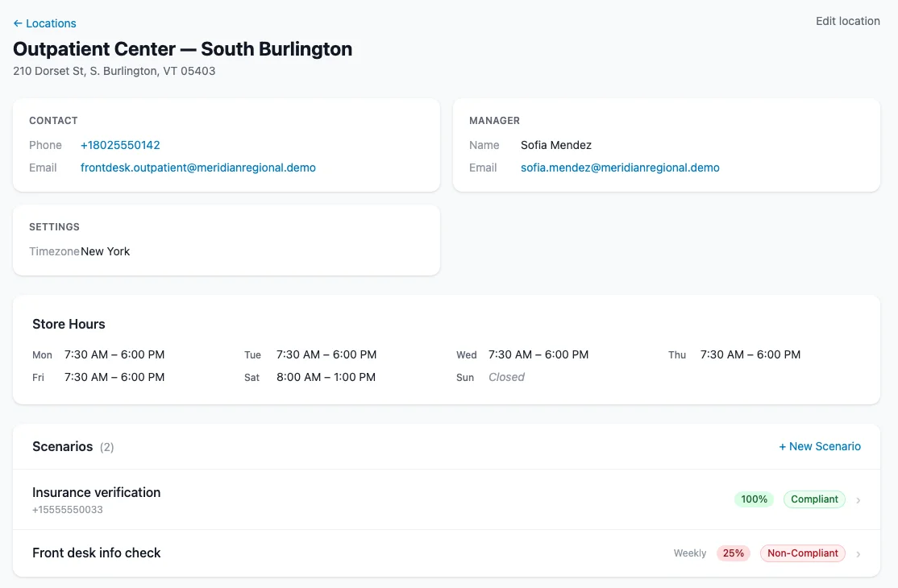The width and height of the screenshot is (898, 588).
Task: Select Tuesday hours 7:30 AM – 6:00 PM
Action: [326, 354]
